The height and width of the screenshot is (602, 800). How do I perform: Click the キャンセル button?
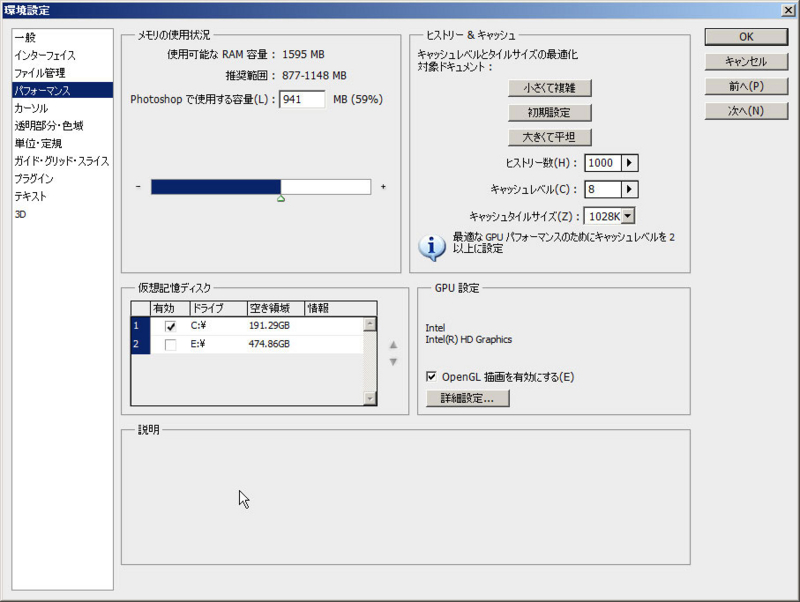pos(746,61)
